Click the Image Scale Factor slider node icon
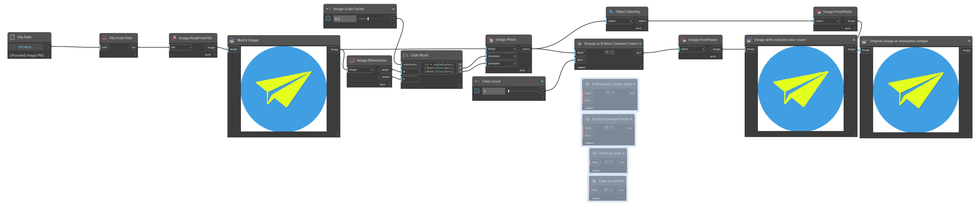 coord(328,9)
